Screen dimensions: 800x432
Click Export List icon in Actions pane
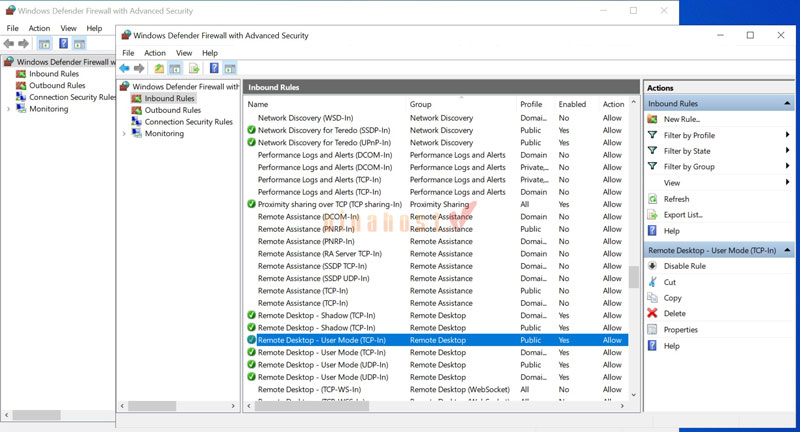(653, 215)
